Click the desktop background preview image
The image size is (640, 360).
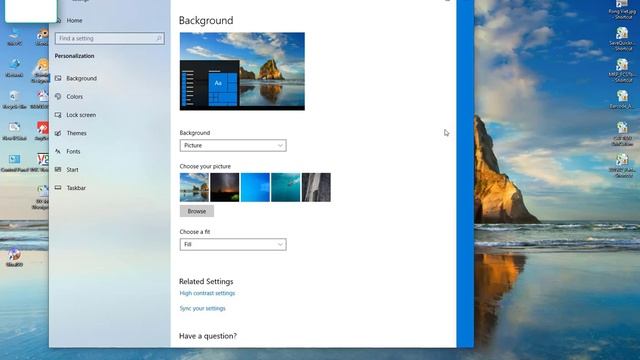point(242,71)
